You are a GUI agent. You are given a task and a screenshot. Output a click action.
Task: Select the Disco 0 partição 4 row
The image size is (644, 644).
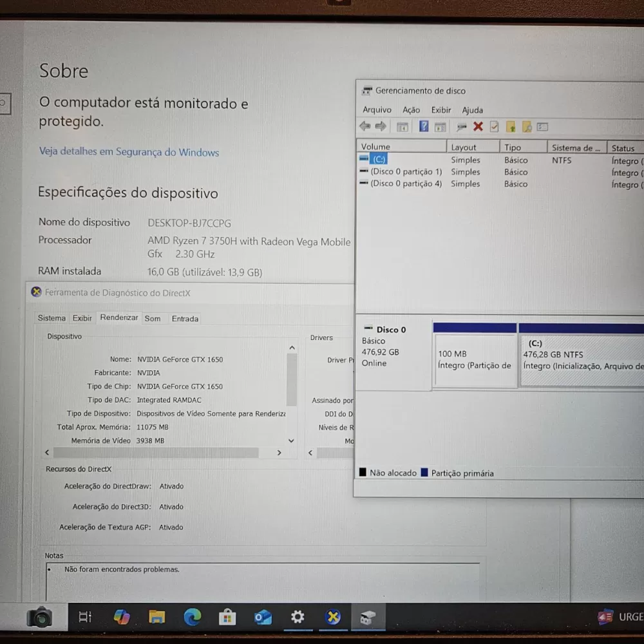[x=501, y=184]
